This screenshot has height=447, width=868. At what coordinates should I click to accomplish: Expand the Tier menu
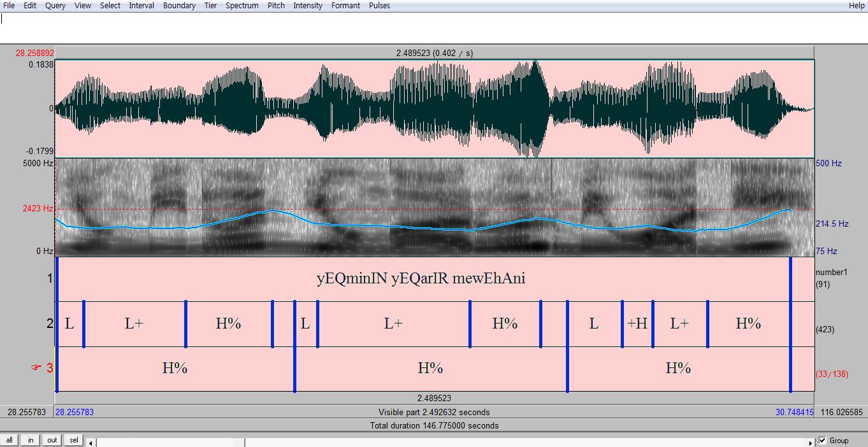pyautogui.click(x=210, y=6)
